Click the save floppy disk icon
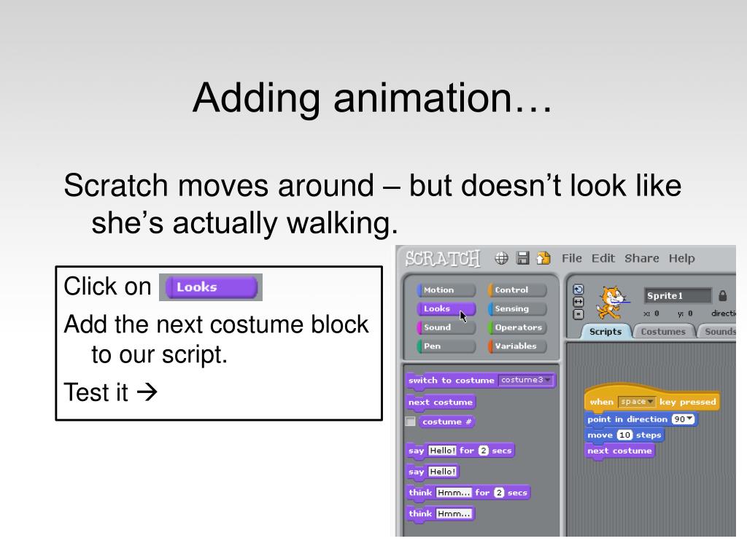747x560 pixels. click(522, 258)
